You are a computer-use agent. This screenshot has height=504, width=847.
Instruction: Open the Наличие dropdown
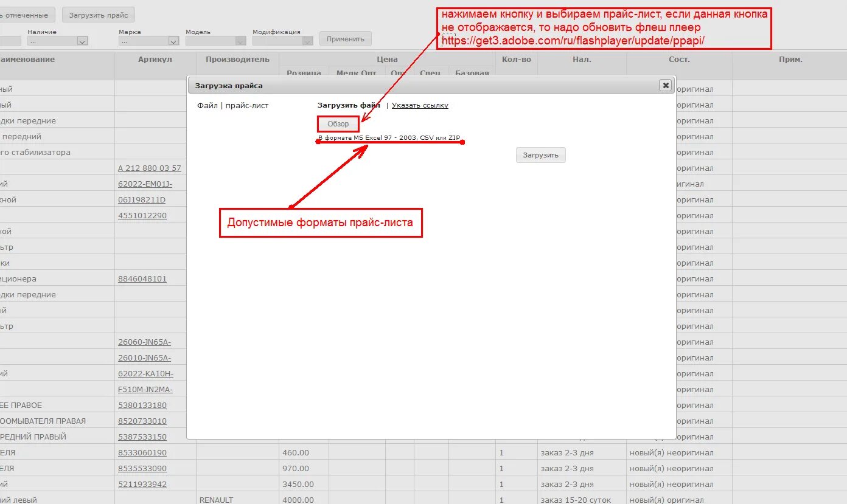point(58,41)
